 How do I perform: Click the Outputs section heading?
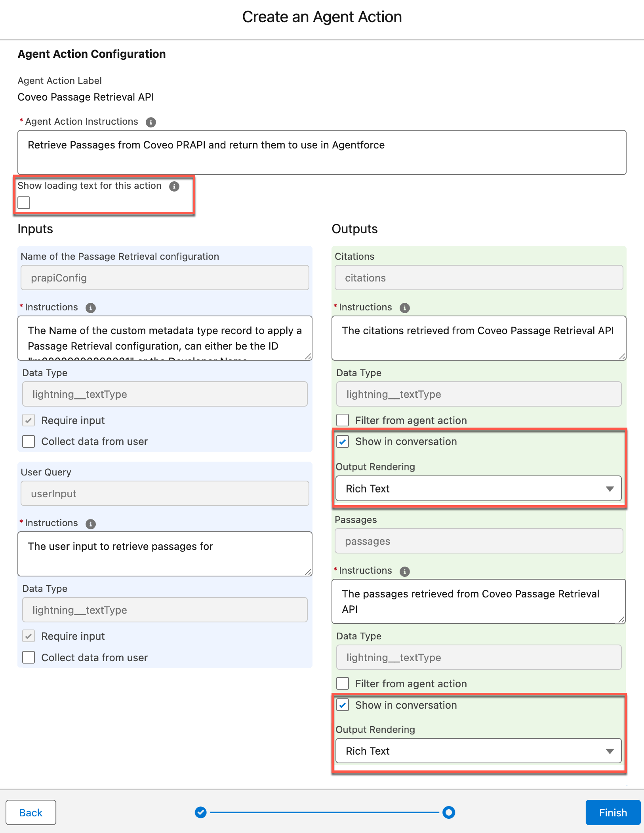(x=355, y=229)
